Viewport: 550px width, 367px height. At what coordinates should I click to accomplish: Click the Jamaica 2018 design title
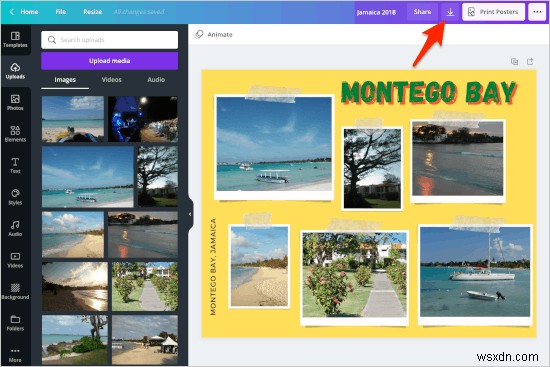point(376,12)
